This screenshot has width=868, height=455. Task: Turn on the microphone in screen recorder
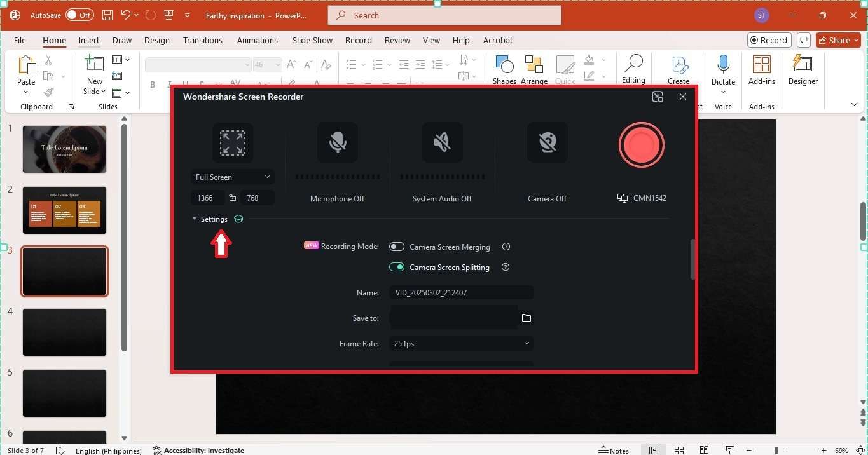(337, 143)
